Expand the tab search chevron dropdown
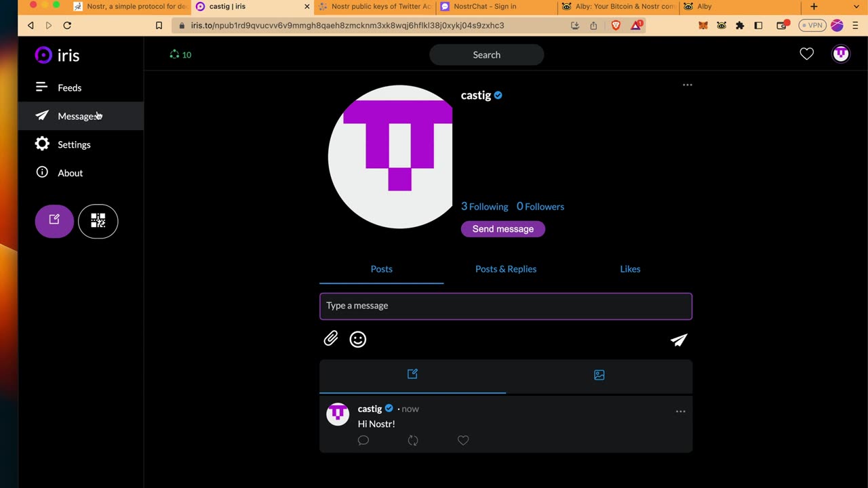 coord(855,7)
